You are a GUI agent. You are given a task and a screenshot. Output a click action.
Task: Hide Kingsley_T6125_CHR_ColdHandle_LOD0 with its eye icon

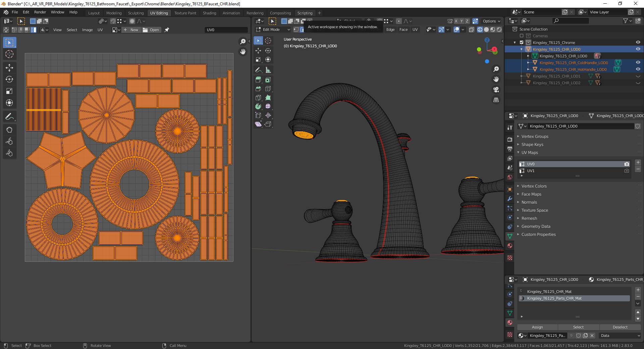[x=638, y=63]
